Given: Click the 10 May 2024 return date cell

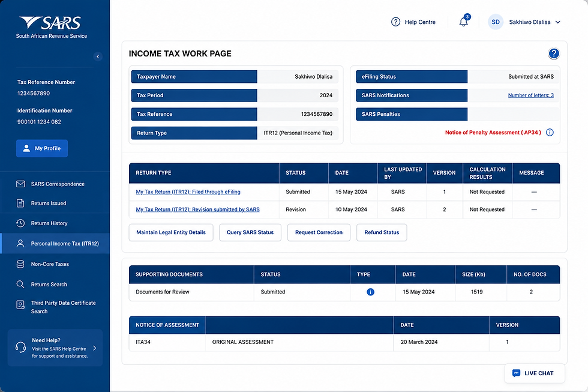Looking at the screenshot, I should point(353,210).
